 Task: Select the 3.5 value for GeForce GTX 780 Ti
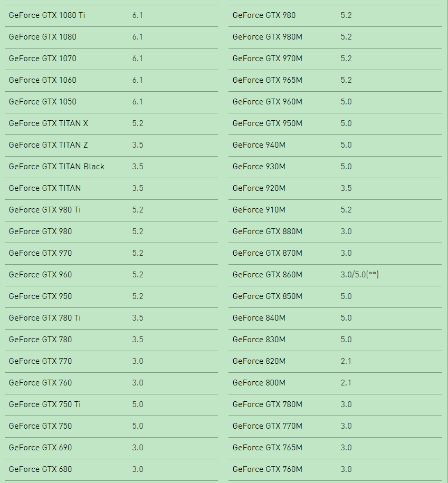point(138,318)
